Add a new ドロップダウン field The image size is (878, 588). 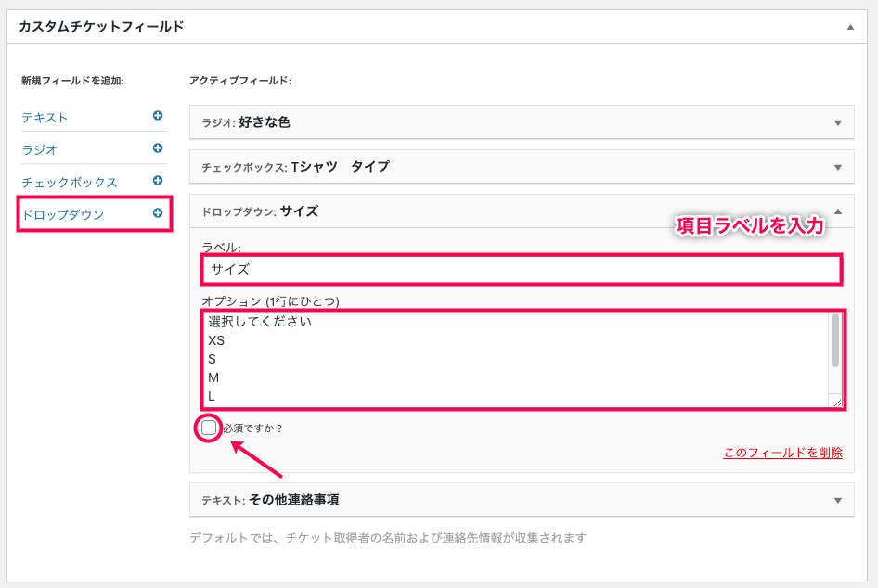pyautogui.click(x=63, y=215)
